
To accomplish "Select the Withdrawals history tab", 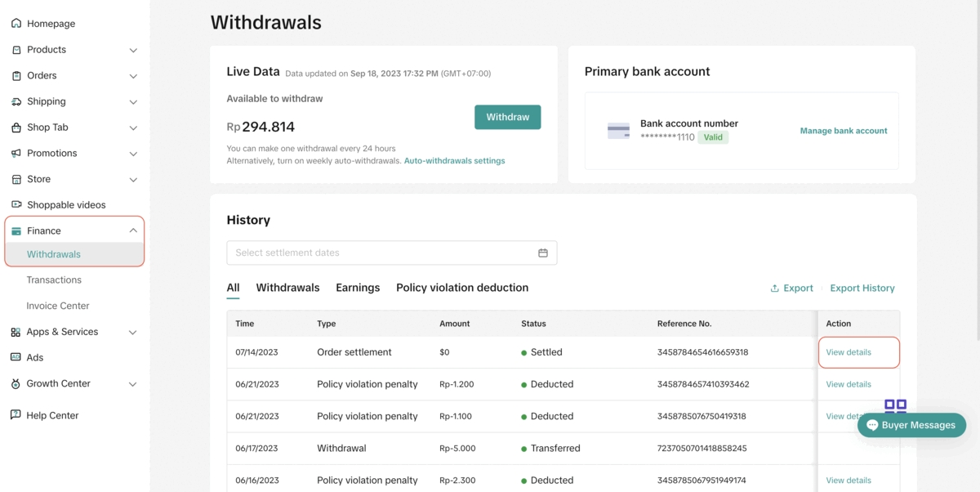I will pyautogui.click(x=287, y=288).
